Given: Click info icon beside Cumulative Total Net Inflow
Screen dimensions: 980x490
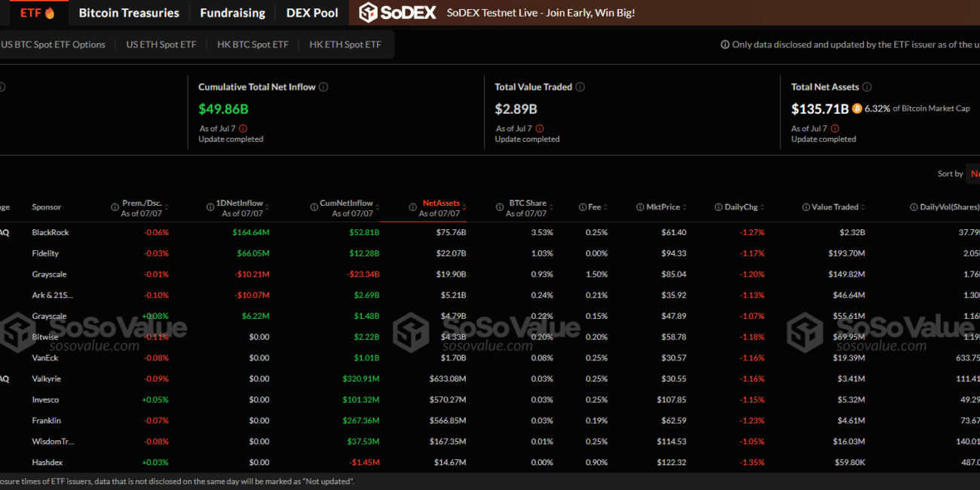Looking at the screenshot, I should tap(323, 87).
